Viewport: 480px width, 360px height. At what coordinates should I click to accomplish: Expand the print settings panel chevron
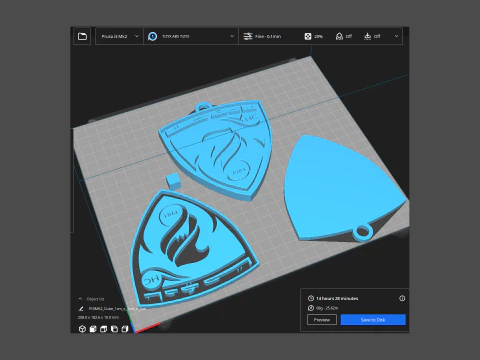(x=396, y=36)
